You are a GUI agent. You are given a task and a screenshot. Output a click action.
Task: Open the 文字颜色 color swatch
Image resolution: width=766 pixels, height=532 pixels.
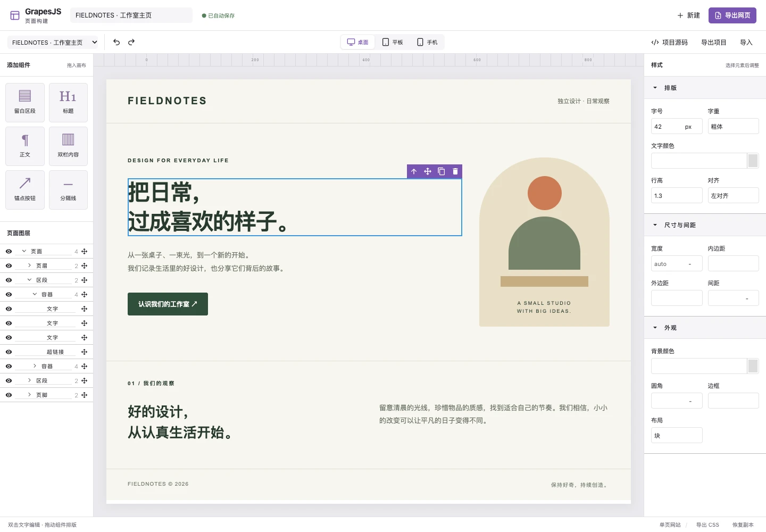[x=753, y=161]
